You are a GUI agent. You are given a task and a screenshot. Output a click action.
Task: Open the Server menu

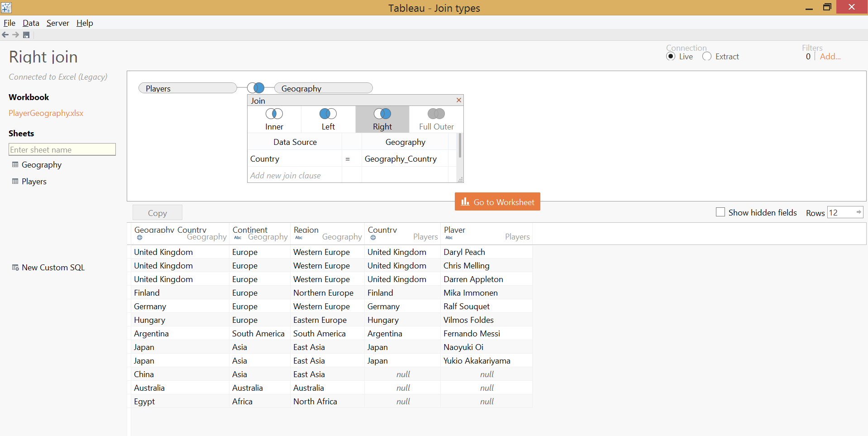57,23
